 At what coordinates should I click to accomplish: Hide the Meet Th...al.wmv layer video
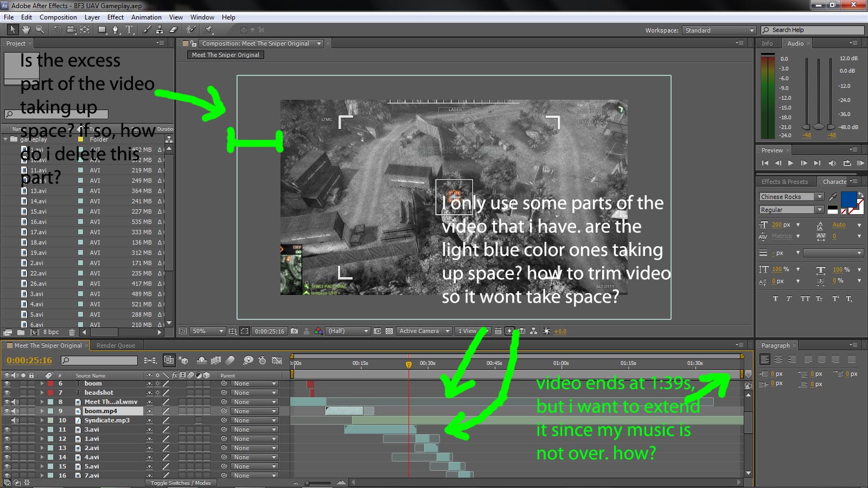pyautogui.click(x=7, y=402)
